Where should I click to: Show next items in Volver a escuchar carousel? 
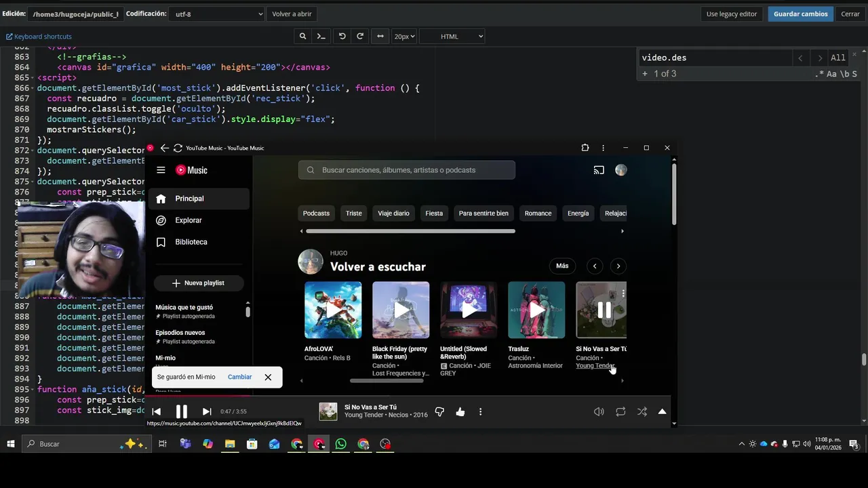(618, 266)
